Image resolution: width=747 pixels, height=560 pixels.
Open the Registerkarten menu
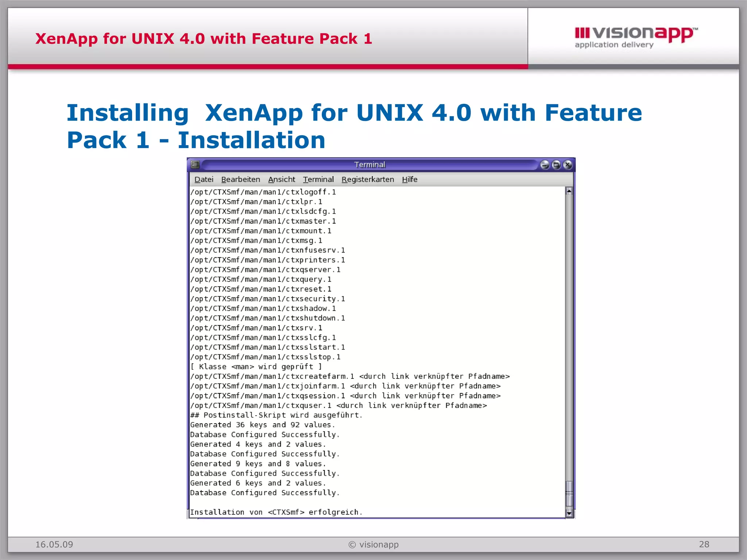click(368, 179)
